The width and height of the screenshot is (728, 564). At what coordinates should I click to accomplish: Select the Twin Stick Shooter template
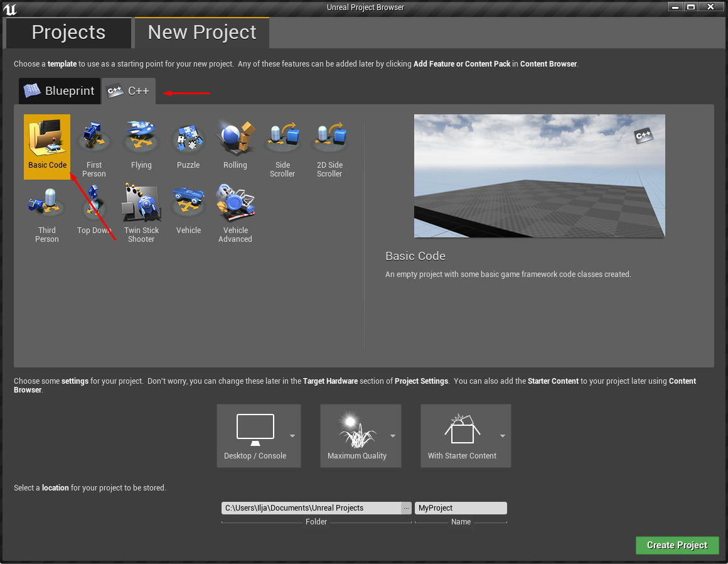pos(141,212)
